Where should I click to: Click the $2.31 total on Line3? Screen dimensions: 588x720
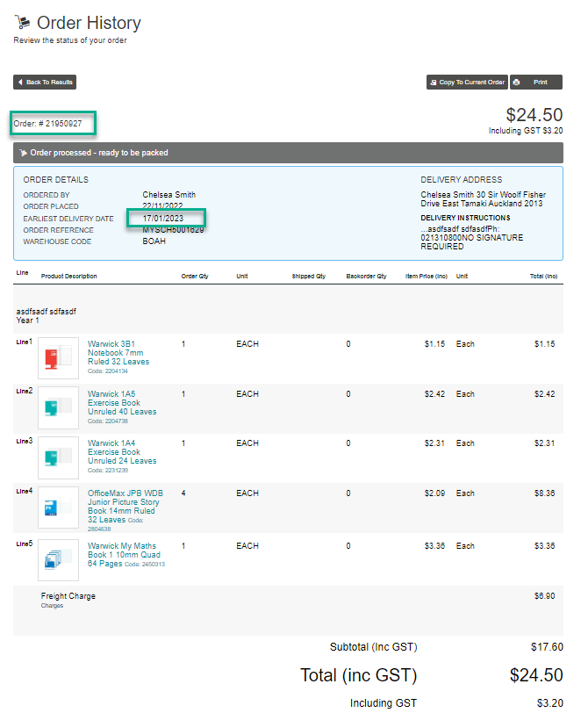tap(544, 443)
